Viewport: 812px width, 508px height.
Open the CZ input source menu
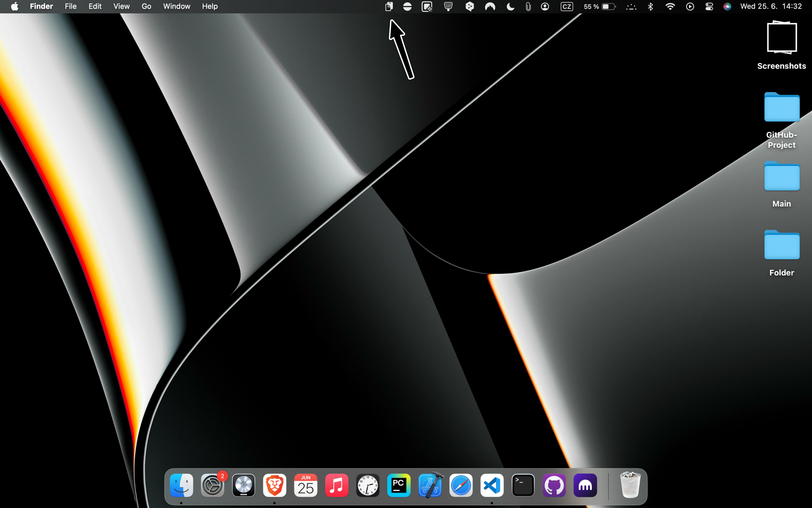(567, 6)
